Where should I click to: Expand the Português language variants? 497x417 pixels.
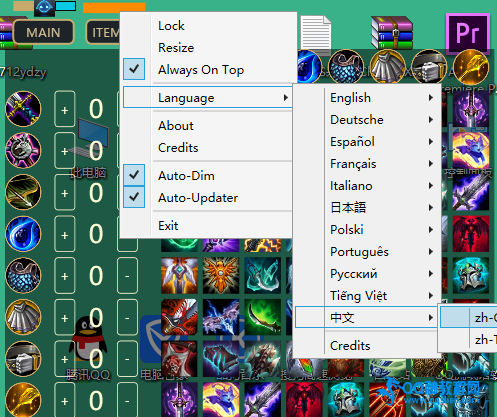click(367, 252)
